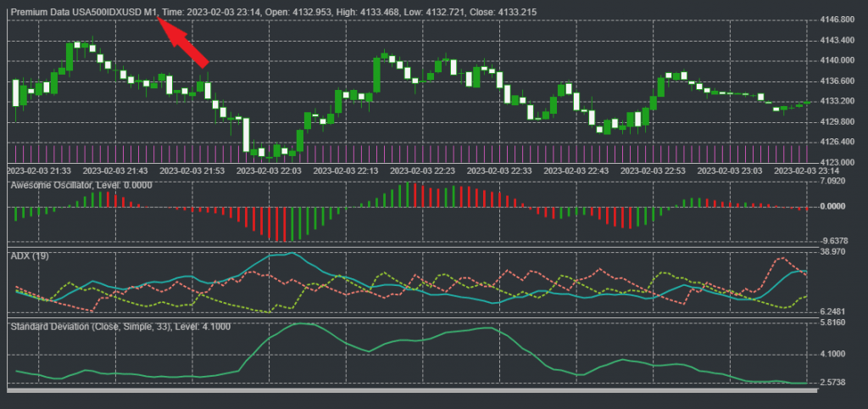Click the horizontal scrollbar below the chart
868x409 pixels.
point(407,389)
